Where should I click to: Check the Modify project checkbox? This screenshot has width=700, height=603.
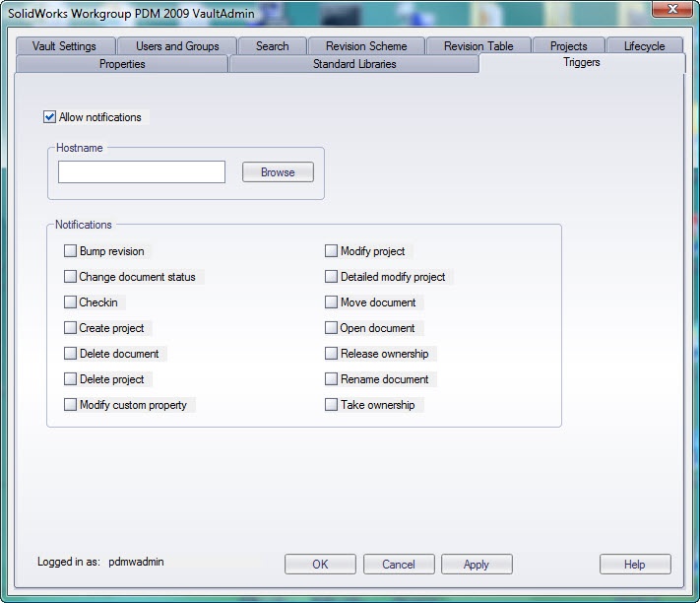(x=331, y=251)
